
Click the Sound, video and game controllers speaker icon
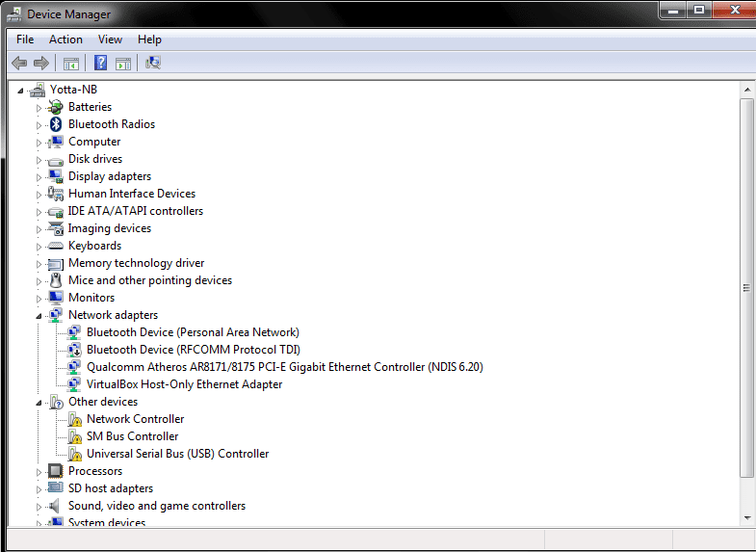point(55,506)
